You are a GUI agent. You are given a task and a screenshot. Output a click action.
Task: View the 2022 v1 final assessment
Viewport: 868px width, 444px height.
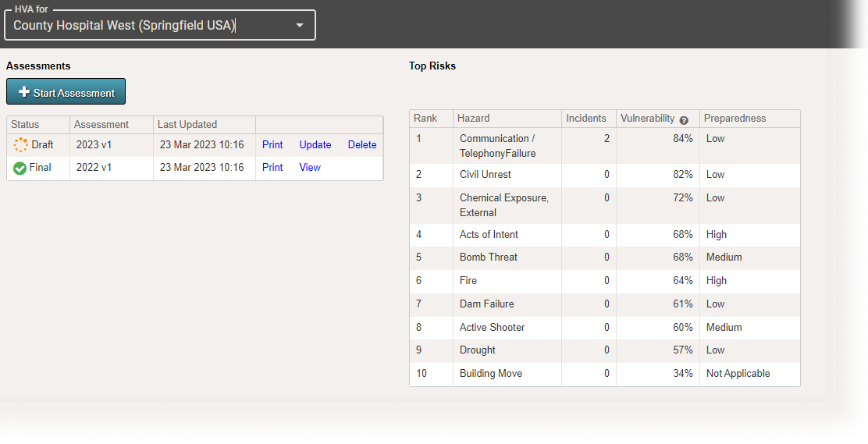coord(310,167)
